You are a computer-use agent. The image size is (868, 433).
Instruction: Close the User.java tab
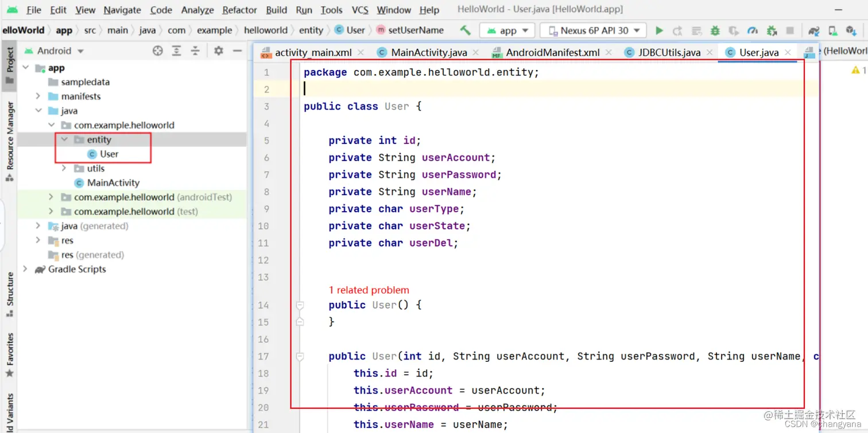click(x=788, y=52)
